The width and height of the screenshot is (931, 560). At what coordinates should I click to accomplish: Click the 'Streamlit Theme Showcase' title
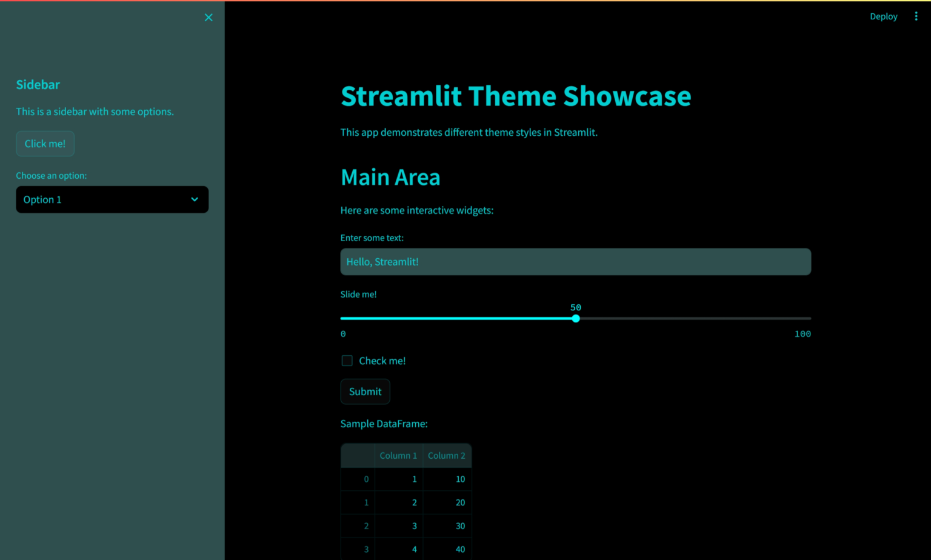coord(515,96)
